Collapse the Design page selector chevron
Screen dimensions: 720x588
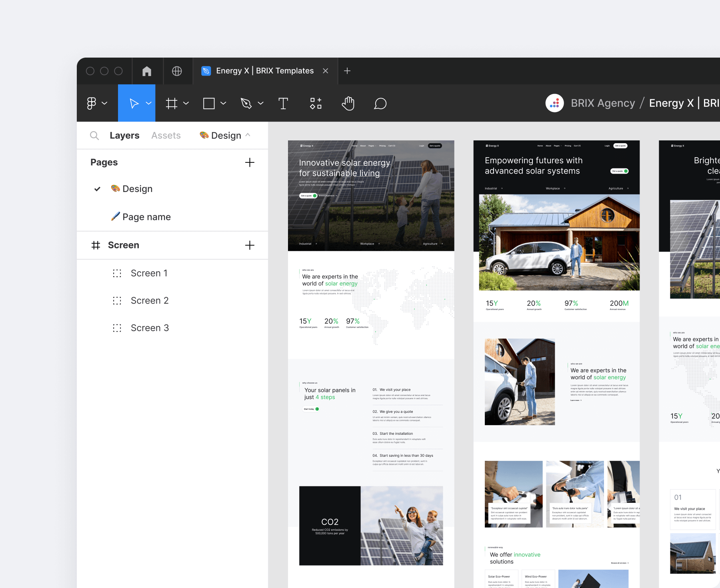pyautogui.click(x=248, y=135)
